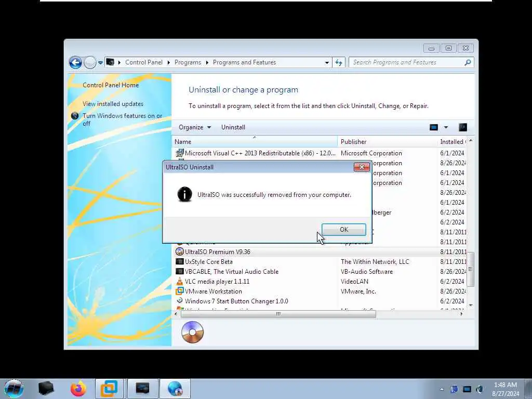Click the forward navigation arrow
The image size is (532, 399).
pyautogui.click(x=90, y=62)
